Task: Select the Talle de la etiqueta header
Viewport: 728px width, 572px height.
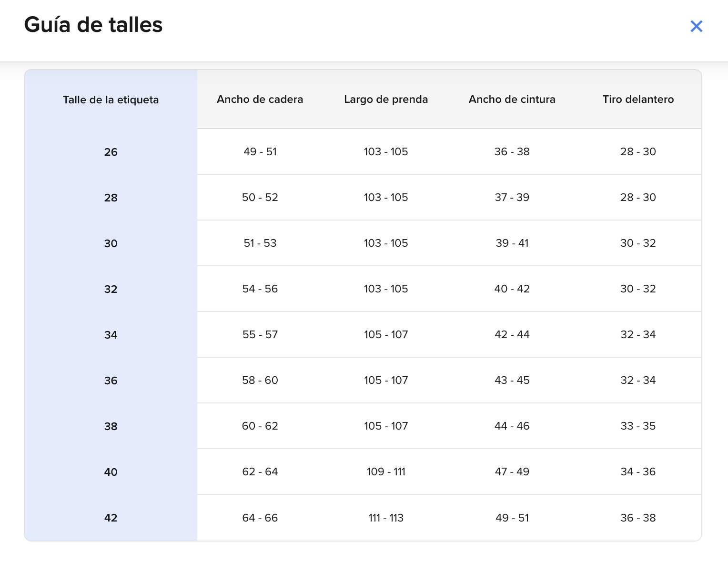Action: (x=111, y=100)
